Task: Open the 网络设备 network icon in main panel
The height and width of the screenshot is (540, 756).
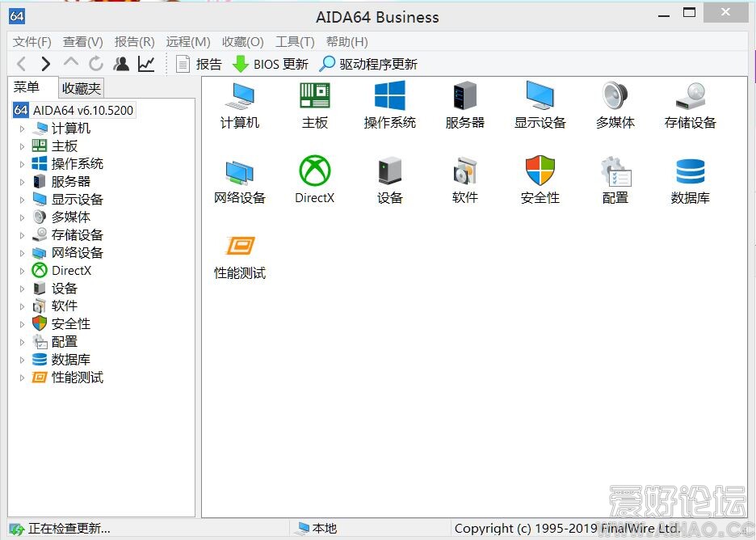Action: tap(240, 171)
